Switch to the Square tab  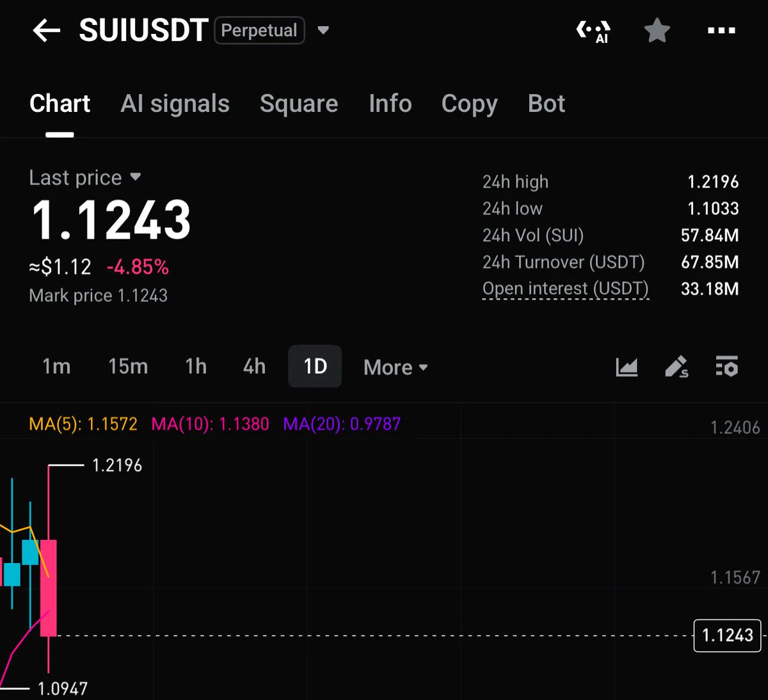[x=299, y=104]
